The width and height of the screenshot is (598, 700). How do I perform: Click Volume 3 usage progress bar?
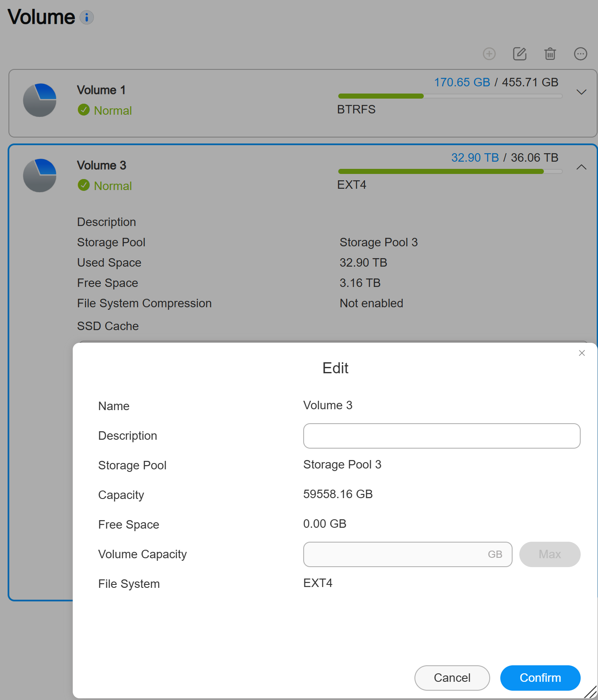click(x=450, y=171)
